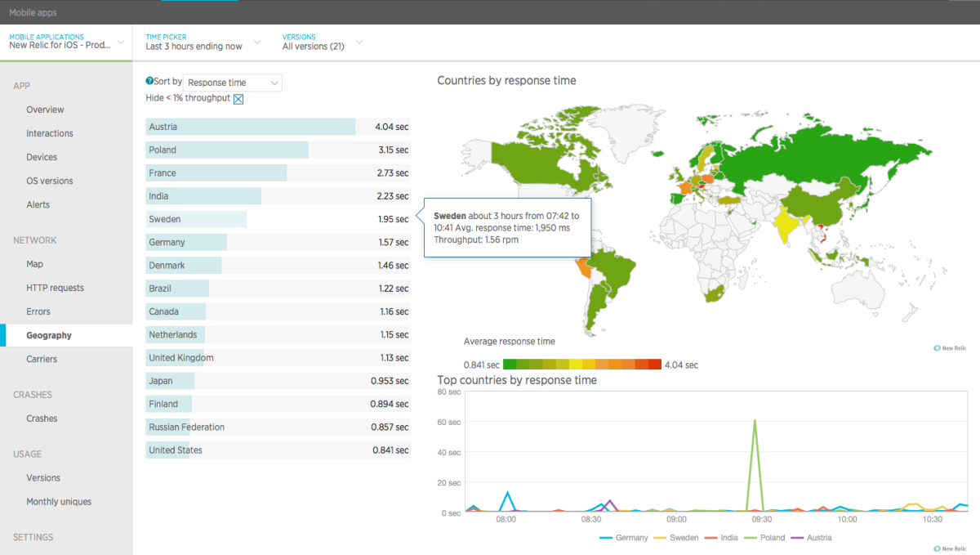Click the yellow middle of response legend
Viewport: 980px width, 555px height.
pos(576,365)
